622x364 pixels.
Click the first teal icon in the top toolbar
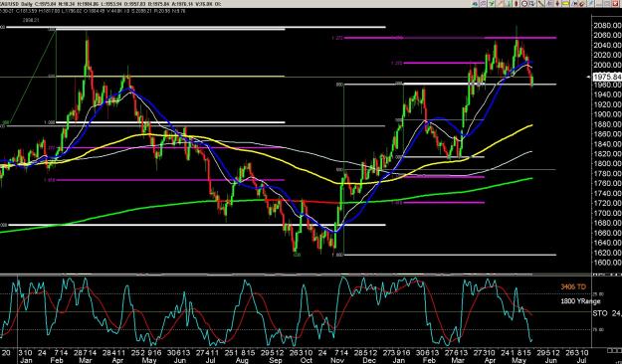coord(476,4)
